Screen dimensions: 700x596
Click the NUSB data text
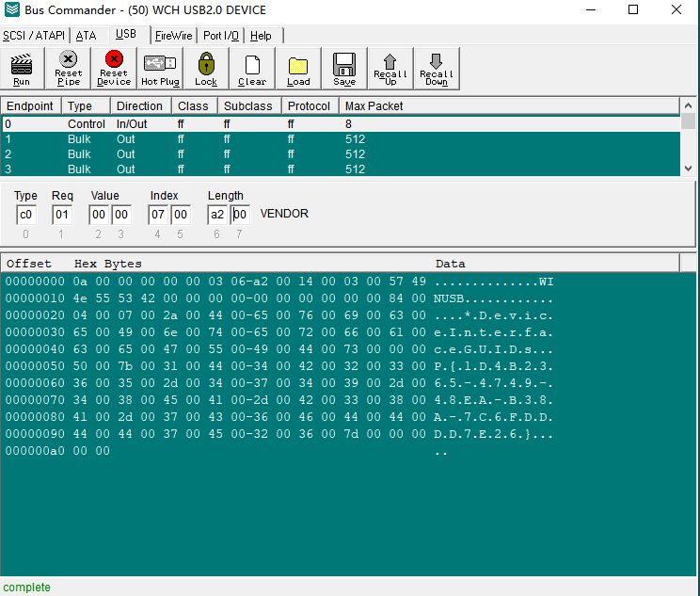tap(449, 298)
